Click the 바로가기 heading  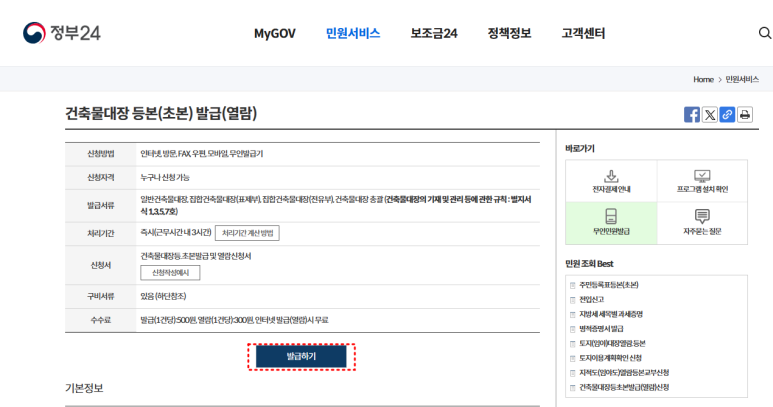pyautogui.click(x=580, y=148)
